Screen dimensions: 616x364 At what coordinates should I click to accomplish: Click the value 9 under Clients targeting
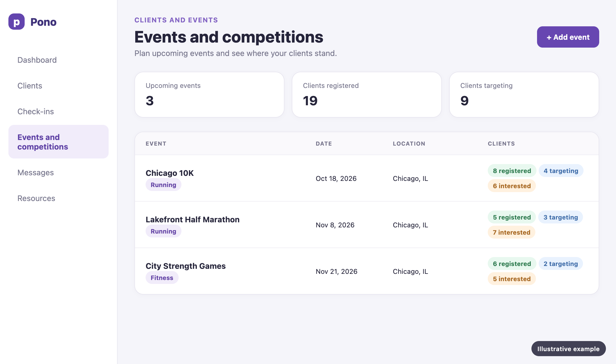tap(465, 101)
